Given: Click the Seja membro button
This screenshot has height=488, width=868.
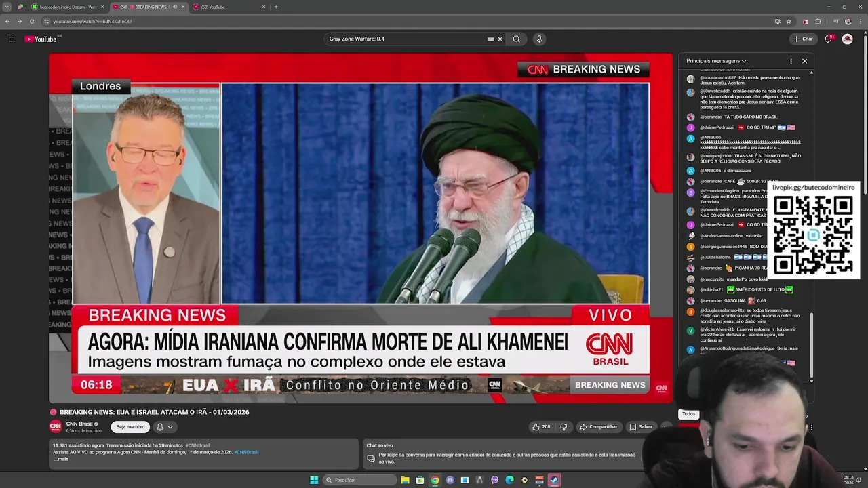Looking at the screenshot, I should 130,427.
